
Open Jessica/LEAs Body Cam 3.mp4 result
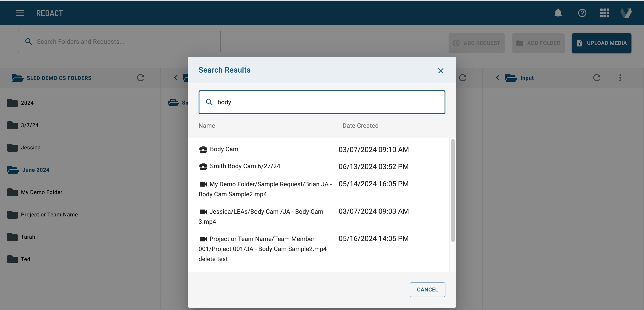(266, 212)
